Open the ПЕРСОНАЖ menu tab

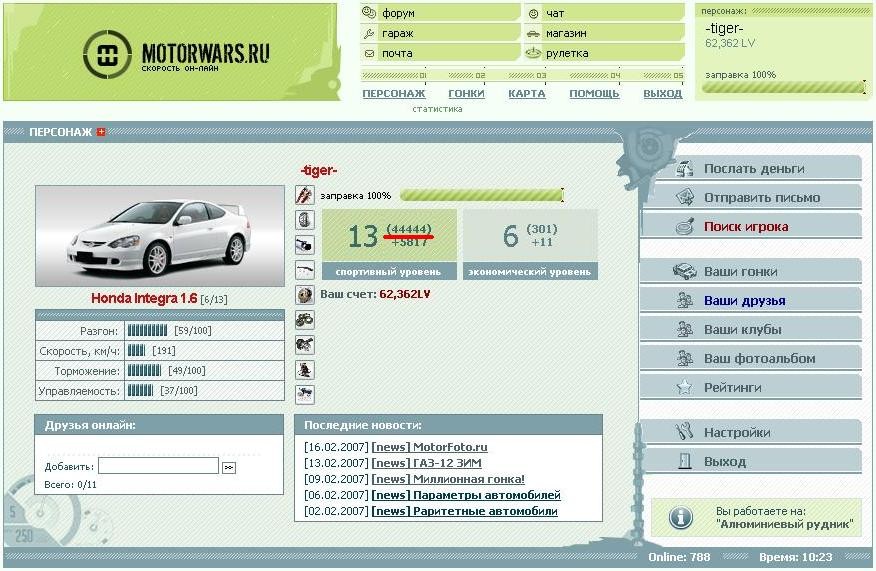click(394, 93)
